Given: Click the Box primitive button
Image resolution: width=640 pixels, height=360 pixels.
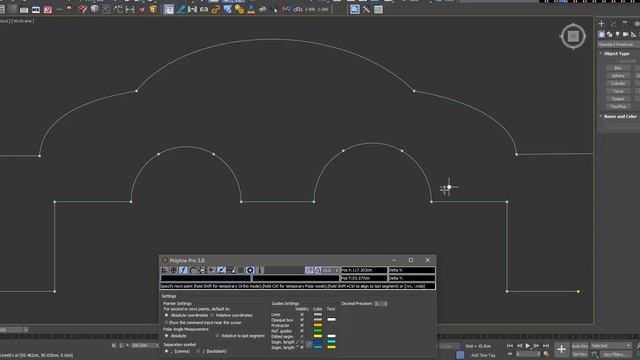Looking at the screenshot, I should [618, 68].
